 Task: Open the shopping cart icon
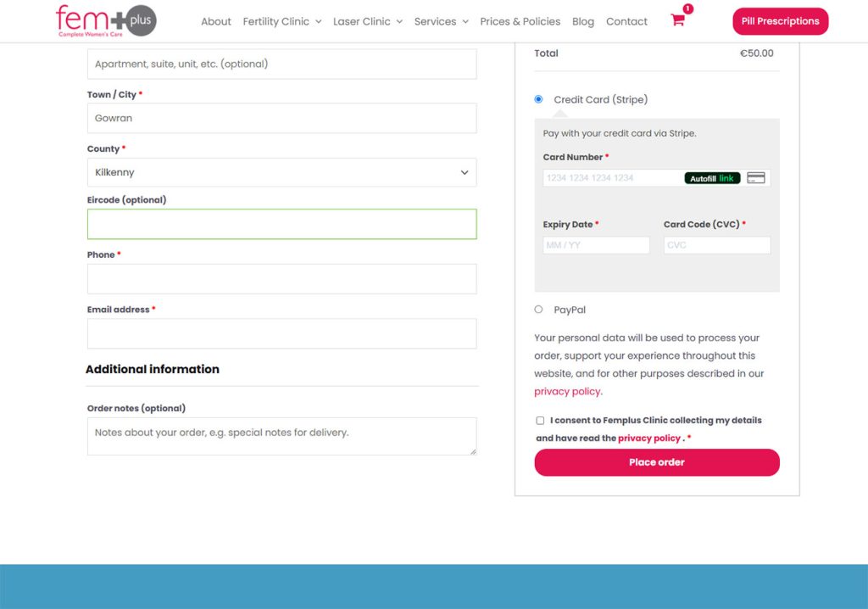click(678, 20)
